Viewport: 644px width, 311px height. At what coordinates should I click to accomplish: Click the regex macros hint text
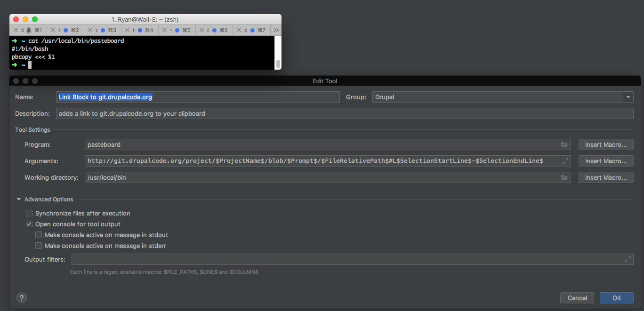[x=164, y=272]
